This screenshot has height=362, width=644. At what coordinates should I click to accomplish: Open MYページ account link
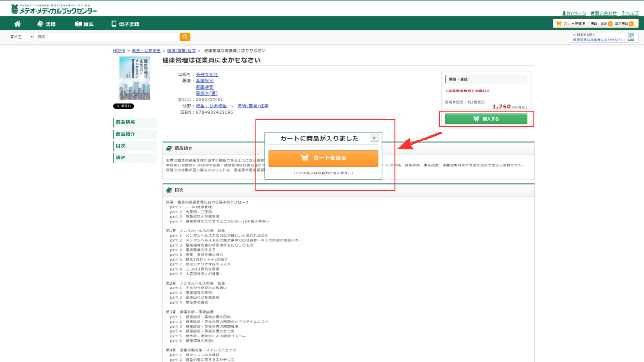pyautogui.click(x=574, y=13)
